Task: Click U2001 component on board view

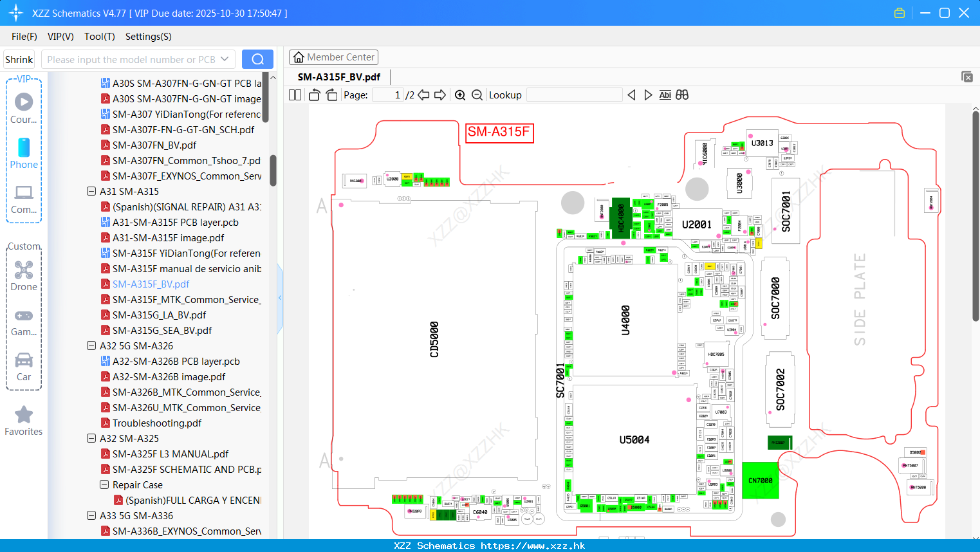Action: [x=696, y=225]
